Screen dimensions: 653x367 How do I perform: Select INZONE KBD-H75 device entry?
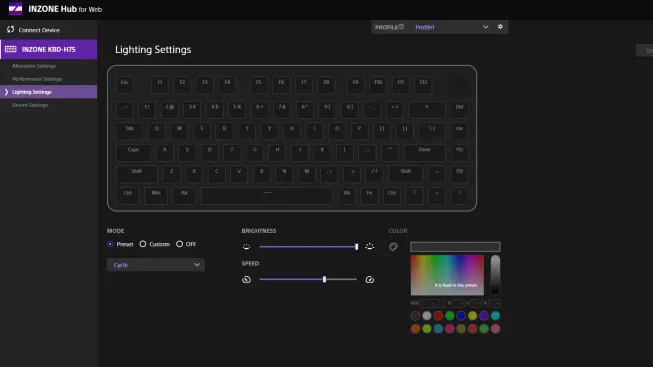(49, 49)
